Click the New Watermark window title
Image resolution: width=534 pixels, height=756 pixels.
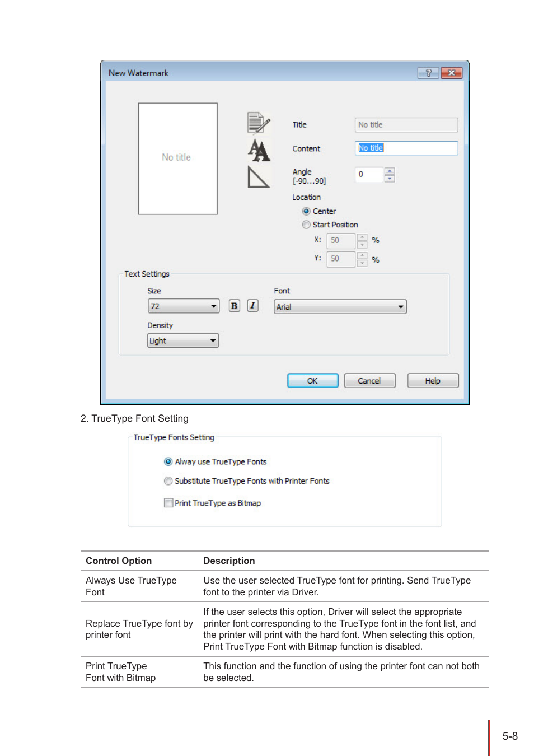point(138,73)
